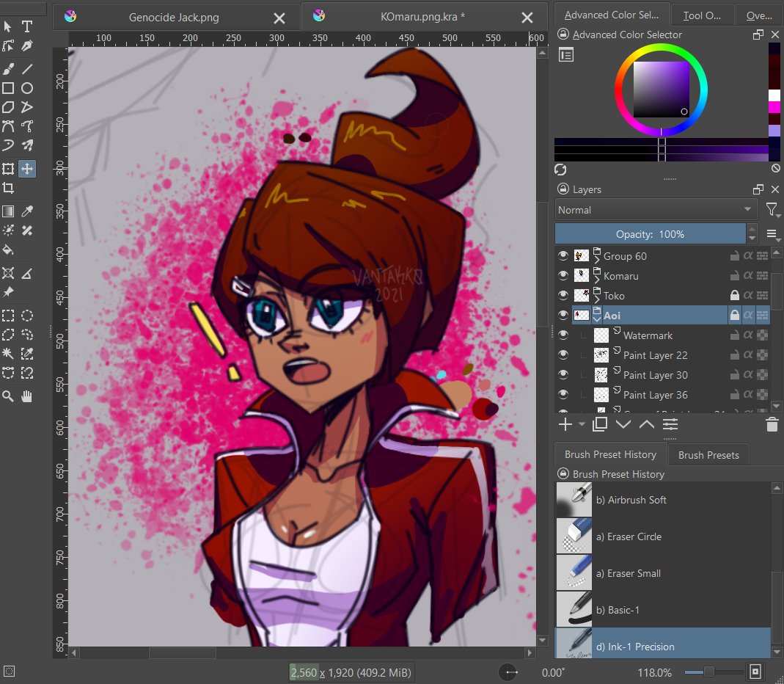Image resolution: width=784 pixels, height=684 pixels.
Task: Move the layer down with the arrow
Action: (x=623, y=425)
